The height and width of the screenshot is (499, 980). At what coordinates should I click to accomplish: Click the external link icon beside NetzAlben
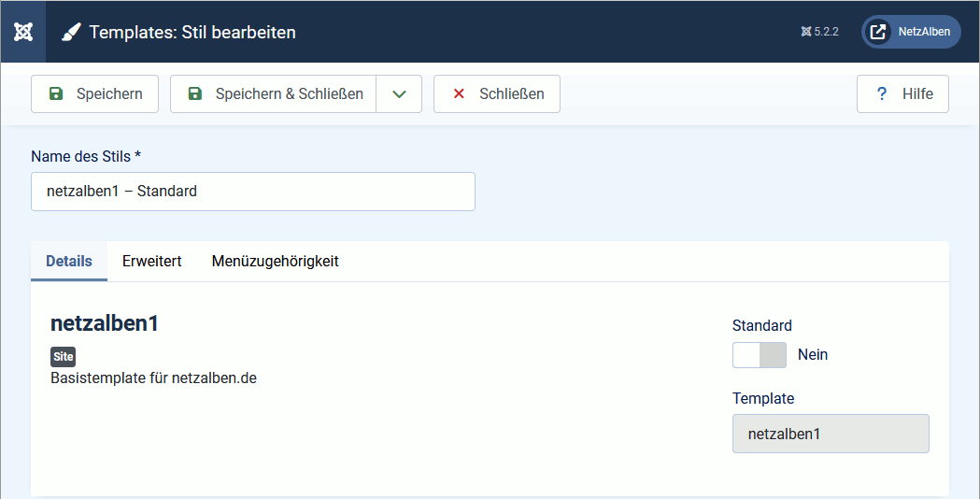click(x=878, y=32)
